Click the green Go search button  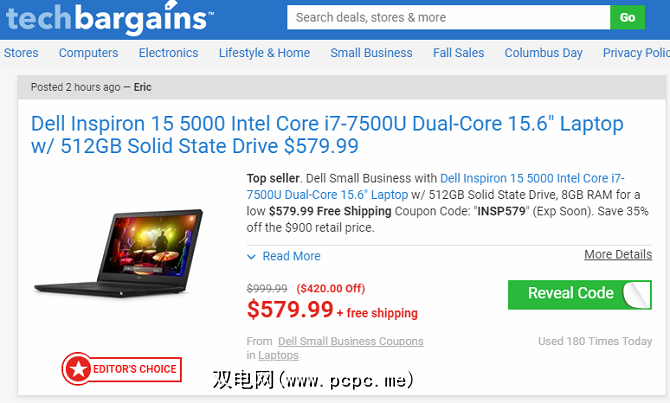(627, 18)
